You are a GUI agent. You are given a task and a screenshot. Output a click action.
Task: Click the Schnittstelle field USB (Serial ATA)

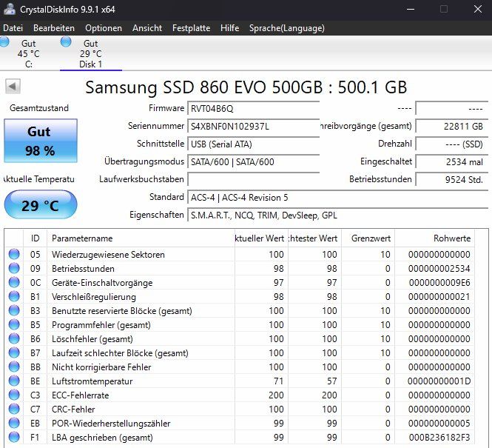coord(253,144)
